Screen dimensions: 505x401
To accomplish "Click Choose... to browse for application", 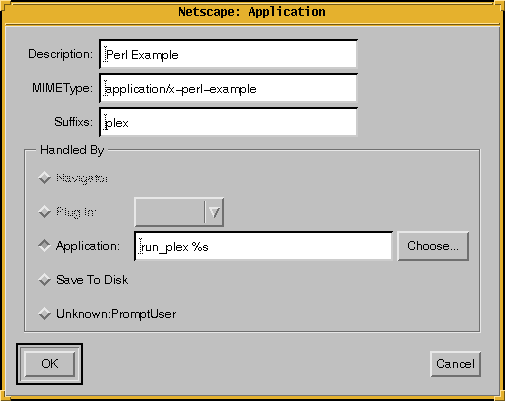I will pyautogui.click(x=433, y=246).
